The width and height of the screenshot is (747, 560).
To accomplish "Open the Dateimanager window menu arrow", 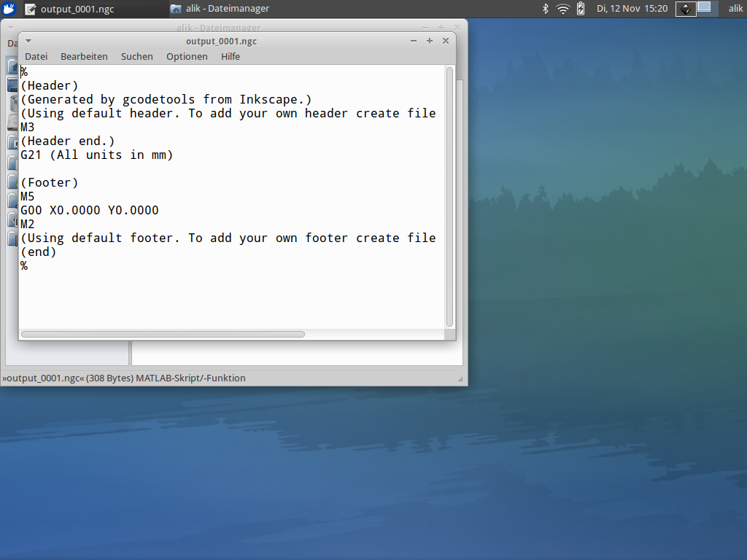I will 11,28.
